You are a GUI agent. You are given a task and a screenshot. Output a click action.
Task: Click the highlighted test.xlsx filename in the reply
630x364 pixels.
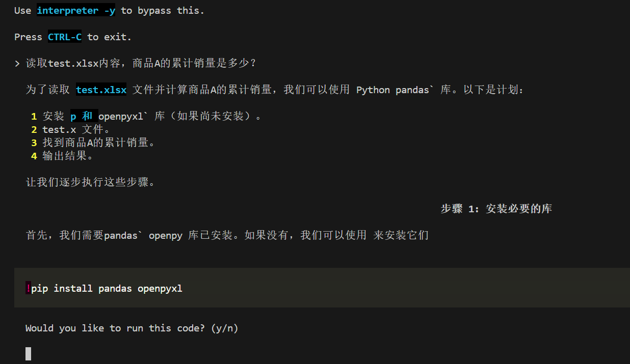coord(101,90)
